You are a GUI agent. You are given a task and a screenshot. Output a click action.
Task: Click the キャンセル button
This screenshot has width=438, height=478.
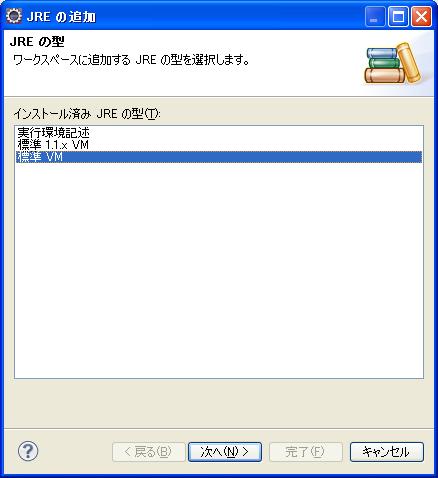click(387, 452)
